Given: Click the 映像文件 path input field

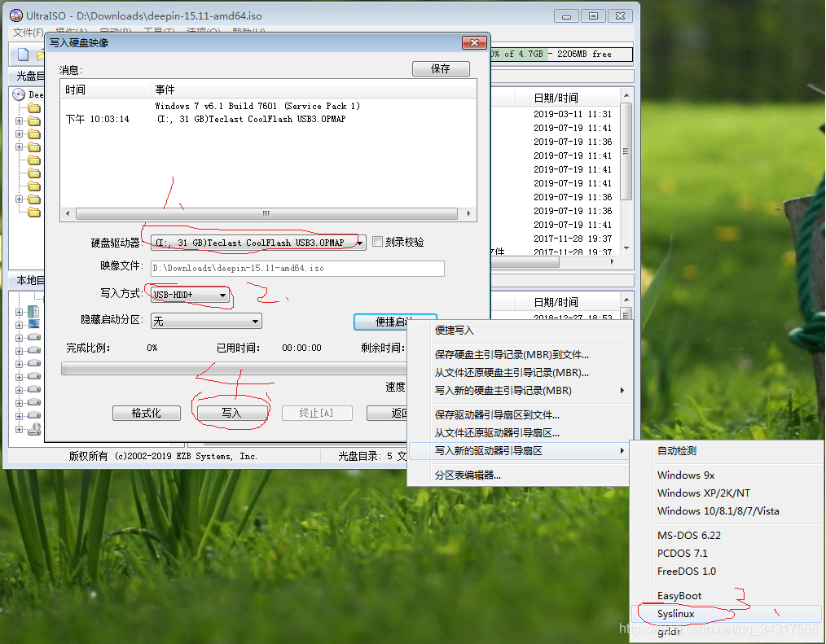Looking at the screenshot, I should pyautogui.click(x=297, y=269).
